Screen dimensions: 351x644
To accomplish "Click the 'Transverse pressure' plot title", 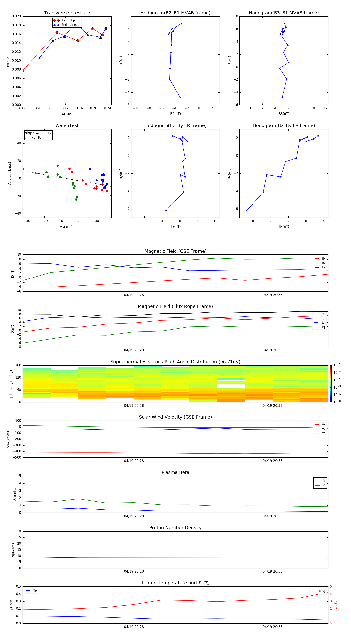I will click(67, 13).
